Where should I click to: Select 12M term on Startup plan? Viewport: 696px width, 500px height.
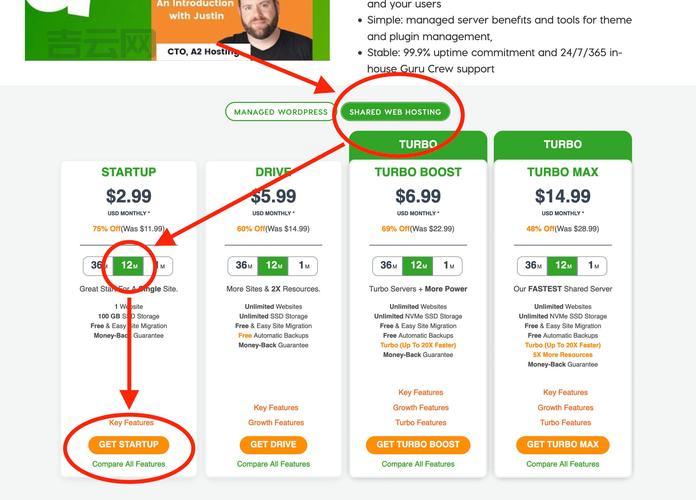click(x=128, y=266)
